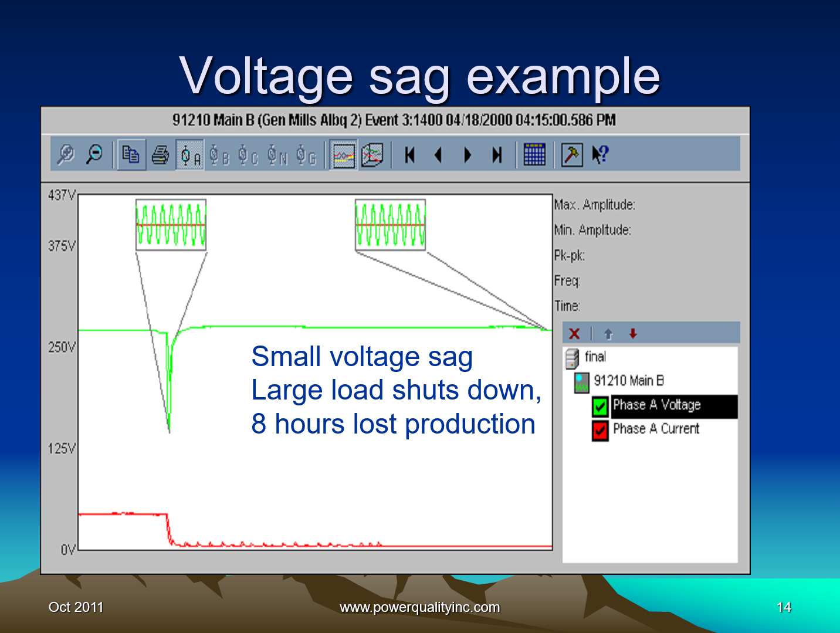Expand the 91210 Main B device node

point(581,380)
